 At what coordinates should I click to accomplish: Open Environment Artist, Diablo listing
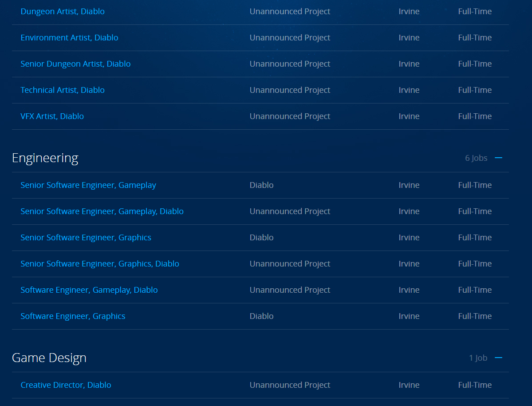(x=69, y=37)
